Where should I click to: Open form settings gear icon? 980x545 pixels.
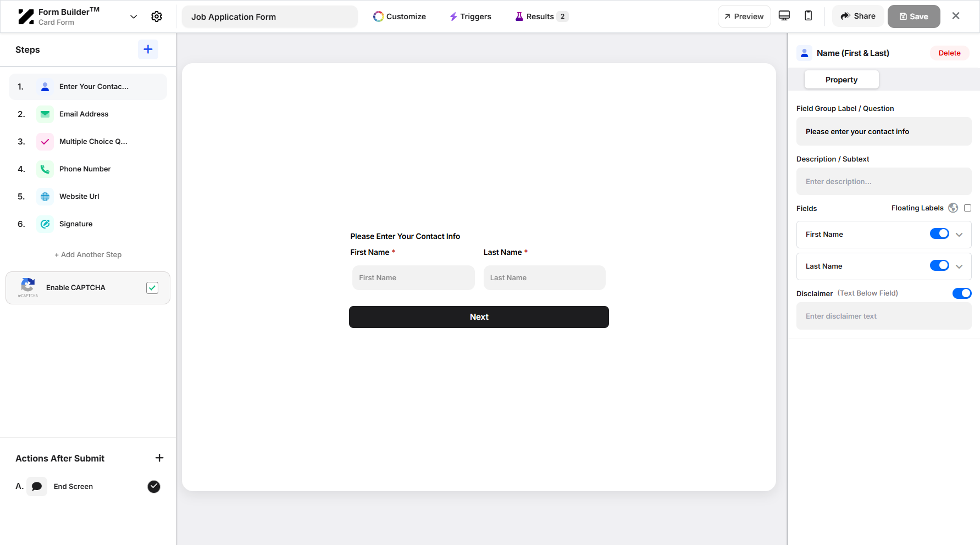click(x=157, y=16)
